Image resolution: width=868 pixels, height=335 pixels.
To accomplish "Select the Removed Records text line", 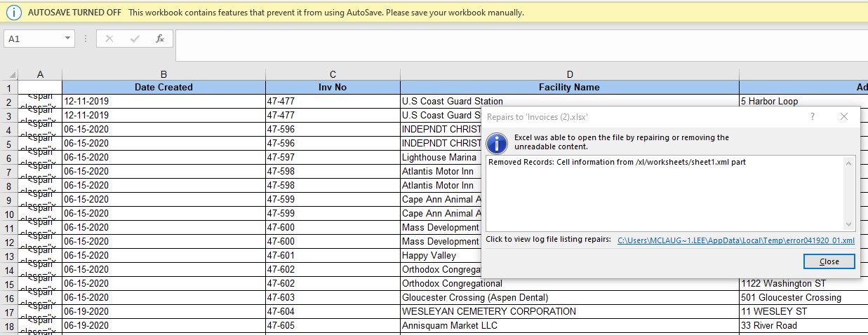I will click(617, 162).
